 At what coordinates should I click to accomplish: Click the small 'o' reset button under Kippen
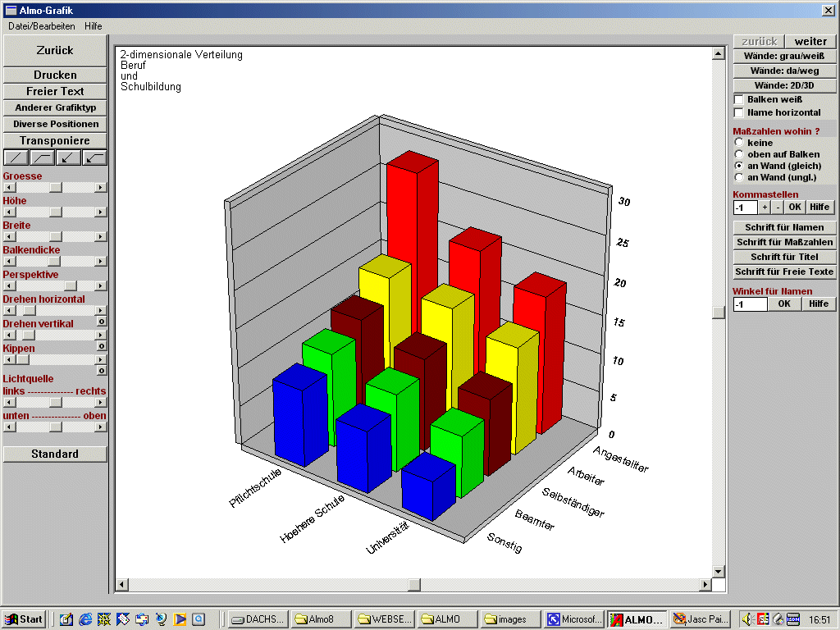[x=102, y=371]
